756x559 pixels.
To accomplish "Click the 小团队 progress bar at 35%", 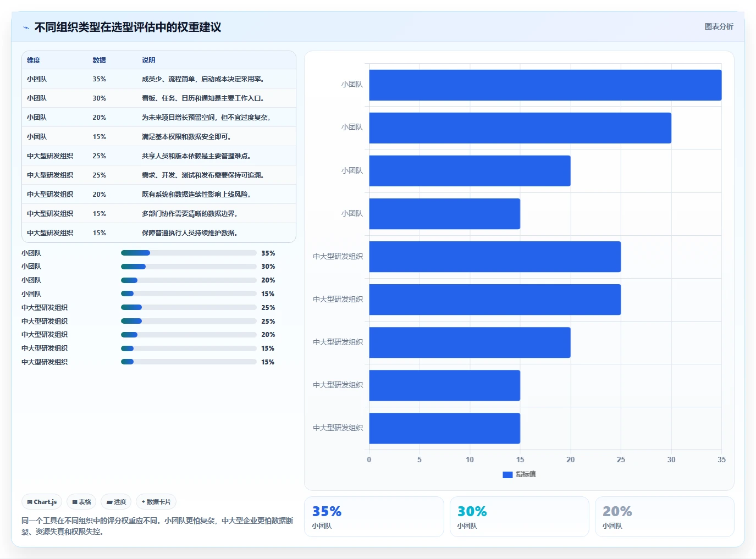I will tap(189, 253).
